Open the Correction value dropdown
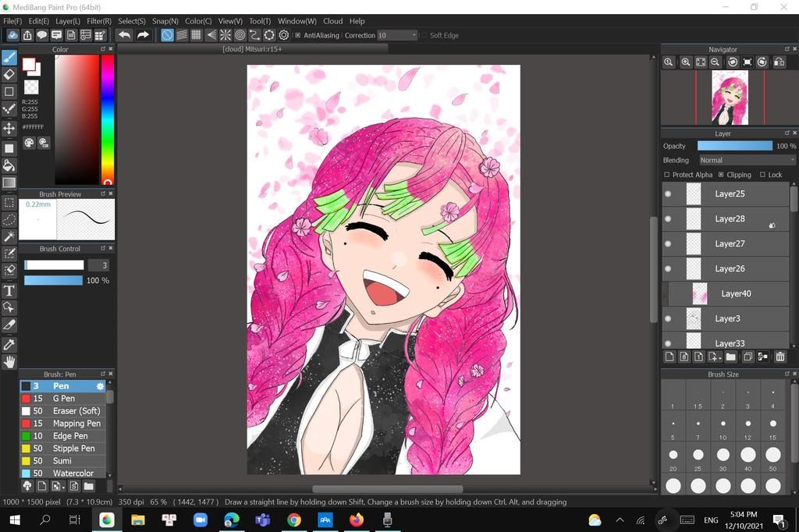This screenshot has width=799, height=532. pyautogui.click(x=397, y=35)
